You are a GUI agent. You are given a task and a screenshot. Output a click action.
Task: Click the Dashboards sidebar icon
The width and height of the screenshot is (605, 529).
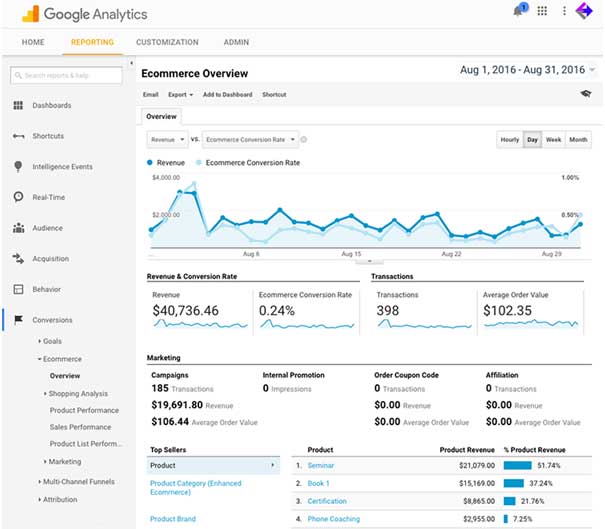18,105
